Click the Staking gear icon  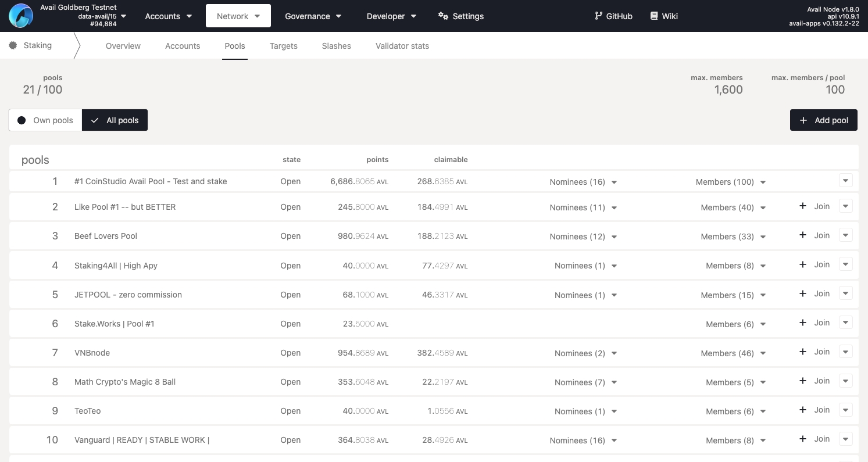(13, 45)
